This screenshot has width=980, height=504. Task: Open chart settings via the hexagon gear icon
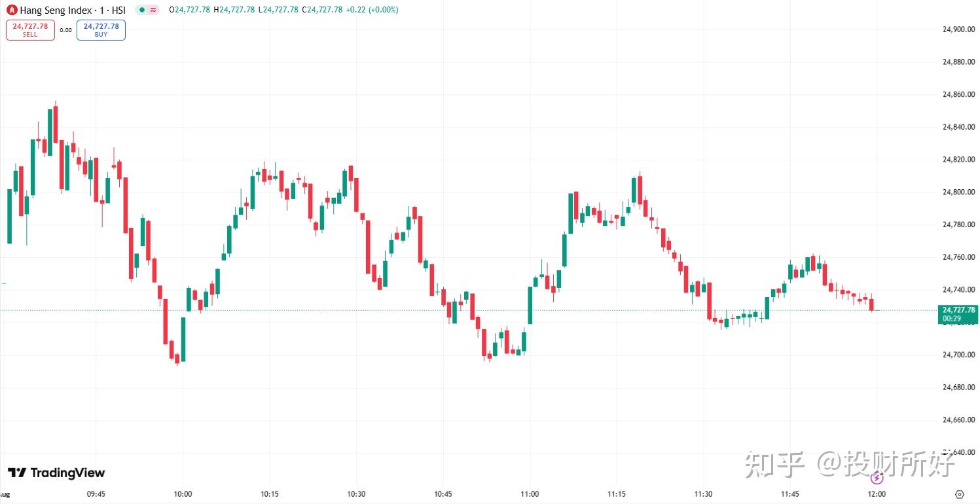click(960, 494)
